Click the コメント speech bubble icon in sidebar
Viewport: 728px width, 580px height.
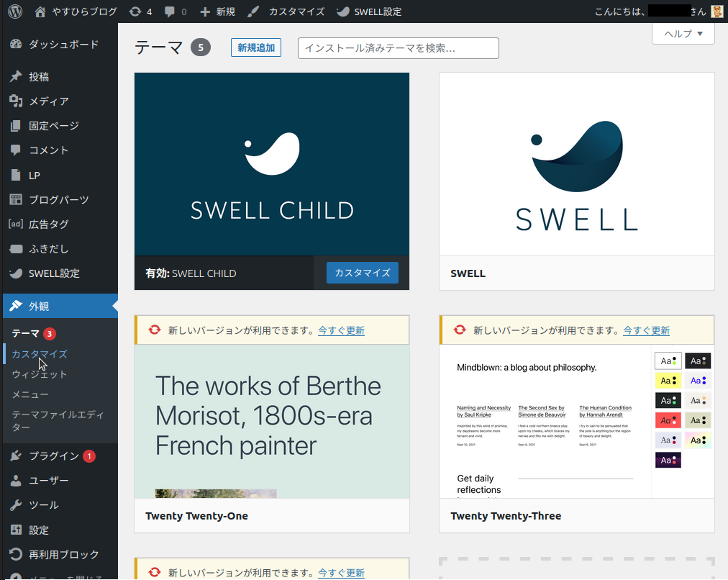16,150
